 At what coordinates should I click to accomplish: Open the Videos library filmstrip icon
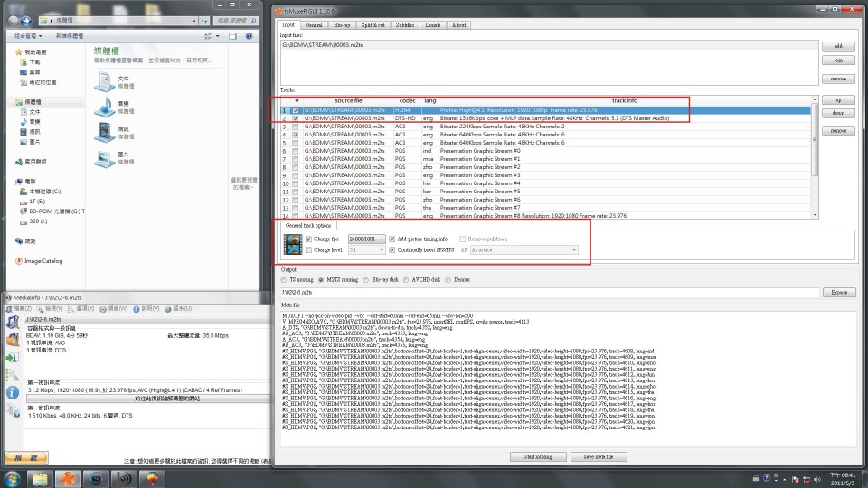coord(103,133)
